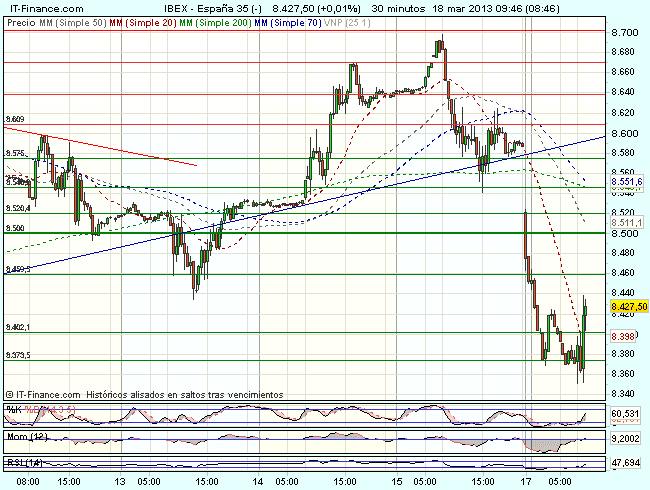Open the RSI (14) indicator panel label

pos(23,460)
